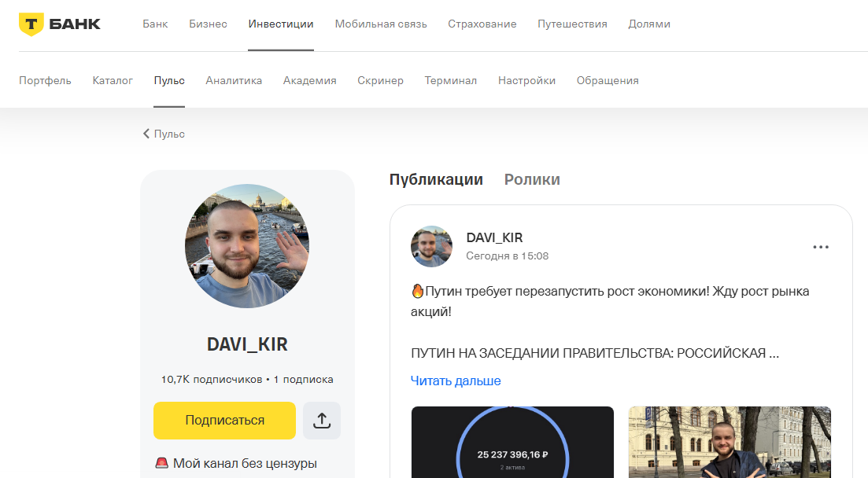
Task: Go to Долями
Action: click(x=649, y=24)
